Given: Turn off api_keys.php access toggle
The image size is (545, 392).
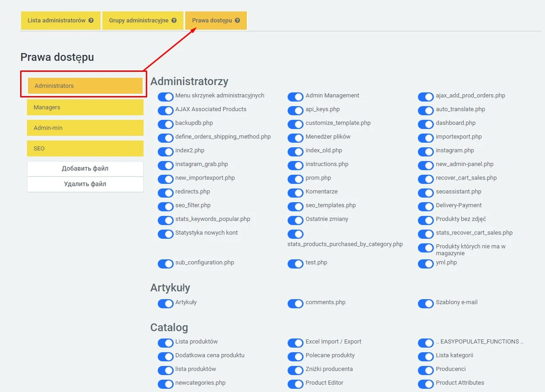Looking at the screenshot, I should [x=295, y=111].
